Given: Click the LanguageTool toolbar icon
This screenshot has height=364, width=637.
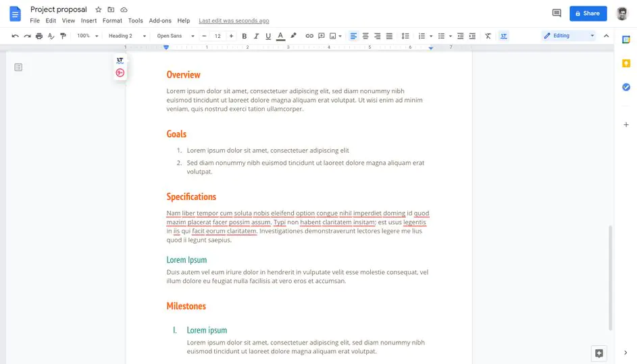Looking at the screenshot, I should (504, 36).
